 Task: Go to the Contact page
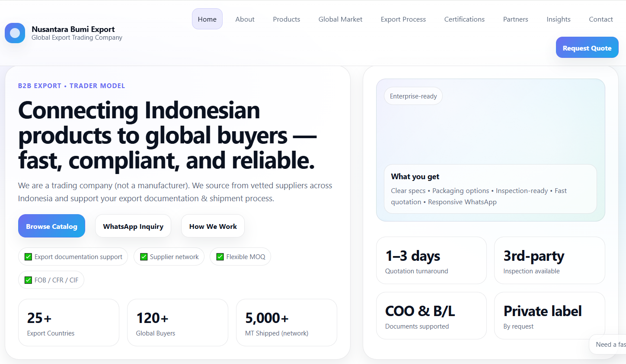[x=600, y=19]
